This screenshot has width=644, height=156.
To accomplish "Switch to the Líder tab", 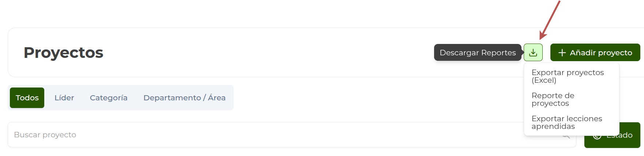I will pos(64,98).
